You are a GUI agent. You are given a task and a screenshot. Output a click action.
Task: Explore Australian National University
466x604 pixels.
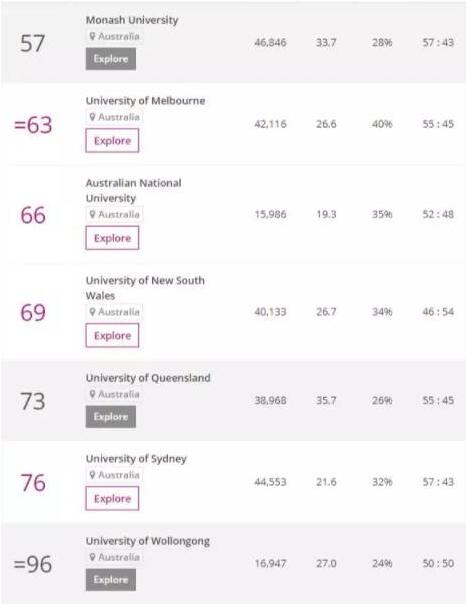(x=112, y=238)
